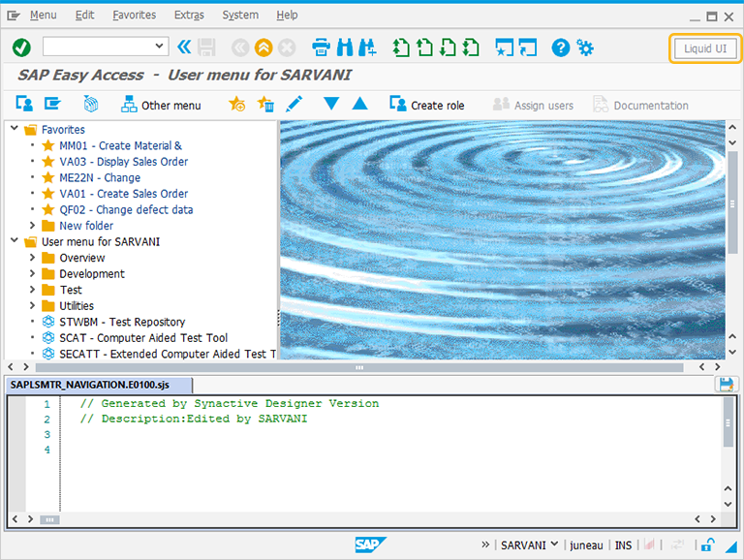Open VA03 - Display Sales Order favorite

[x=123, y=162]
